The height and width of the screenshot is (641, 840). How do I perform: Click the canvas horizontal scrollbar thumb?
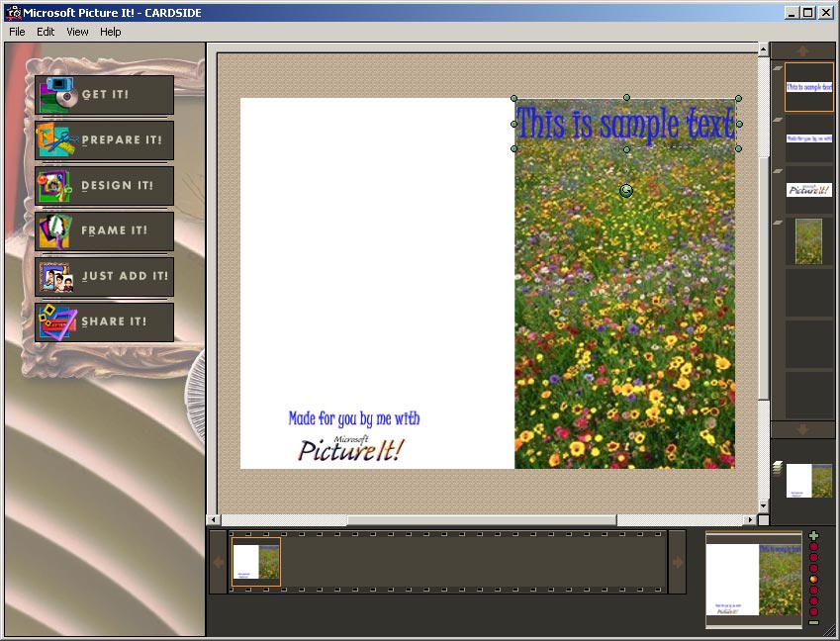coord(482,519)
